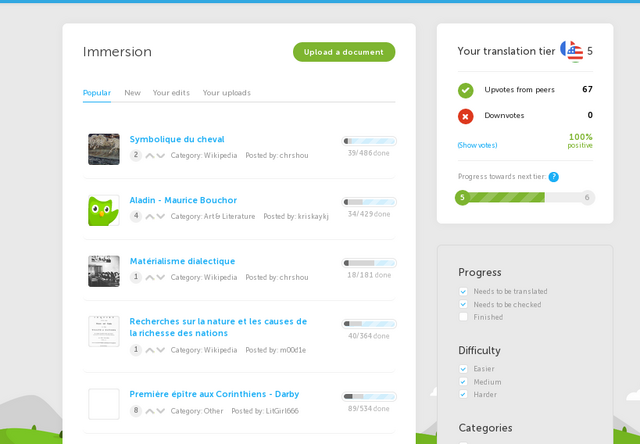Uncheck Needs to be translated filter
640x444 pixels.
coord(463,291)
